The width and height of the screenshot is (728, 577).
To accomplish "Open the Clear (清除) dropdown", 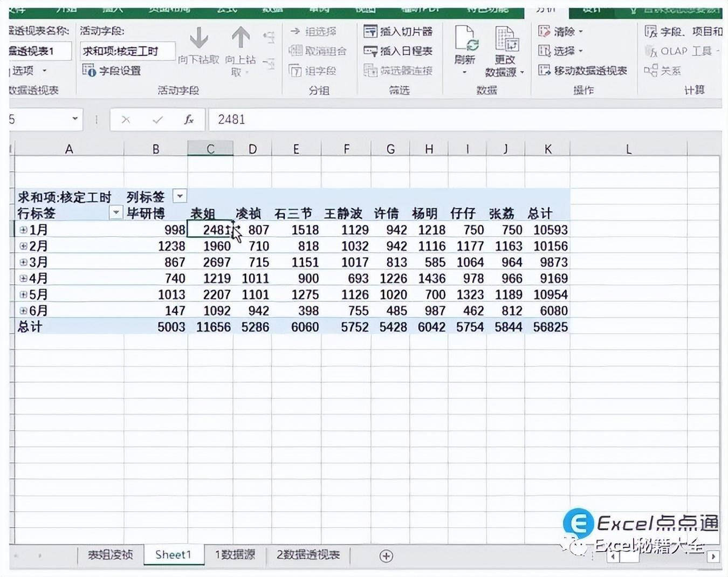I will 561,31.
